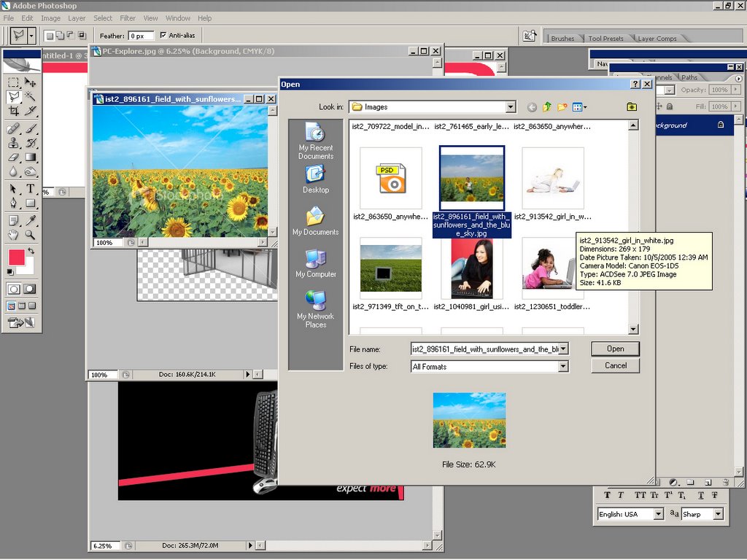Switch to Full Screen Mode
747x560 pixels.
32,306
